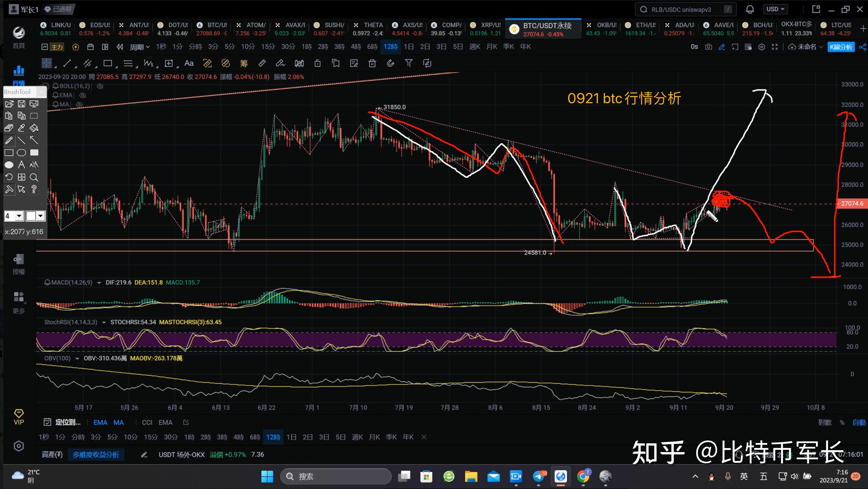
Task: Select the eraser tool in BrushTool
Action: pos(9,128)
